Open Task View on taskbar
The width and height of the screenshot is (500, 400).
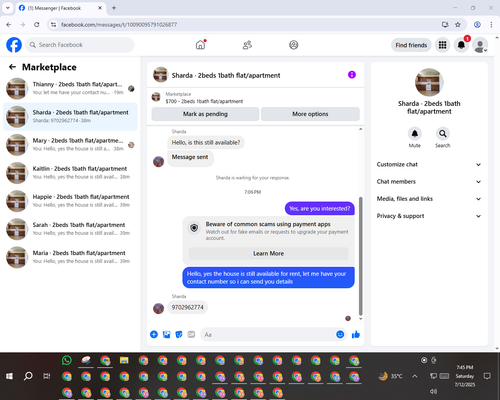tap(47, 376)
